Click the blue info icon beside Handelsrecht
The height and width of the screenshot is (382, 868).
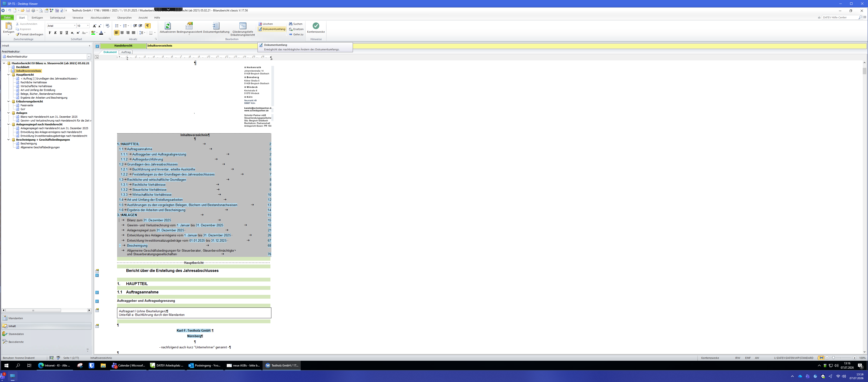point(97,46)
